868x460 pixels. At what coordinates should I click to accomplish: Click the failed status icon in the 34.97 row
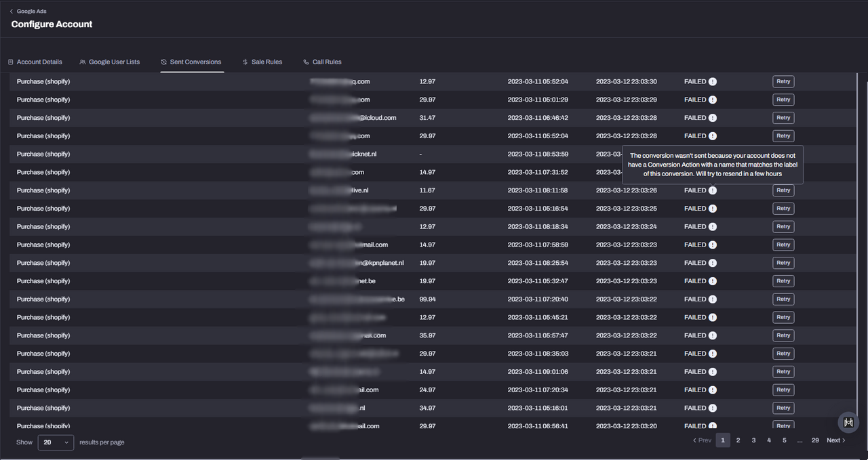(x=713, y=408)
